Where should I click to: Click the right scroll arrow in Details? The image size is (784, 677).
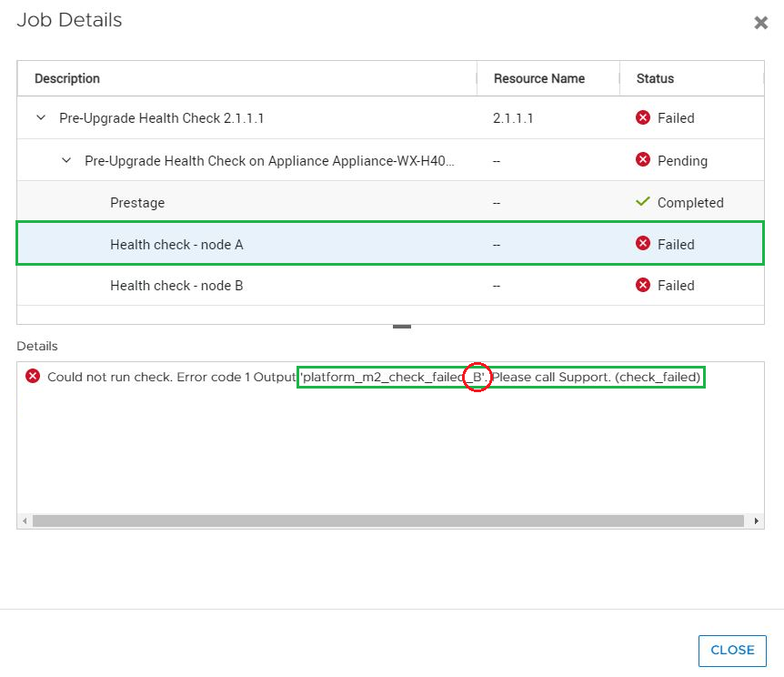[757, 521]
